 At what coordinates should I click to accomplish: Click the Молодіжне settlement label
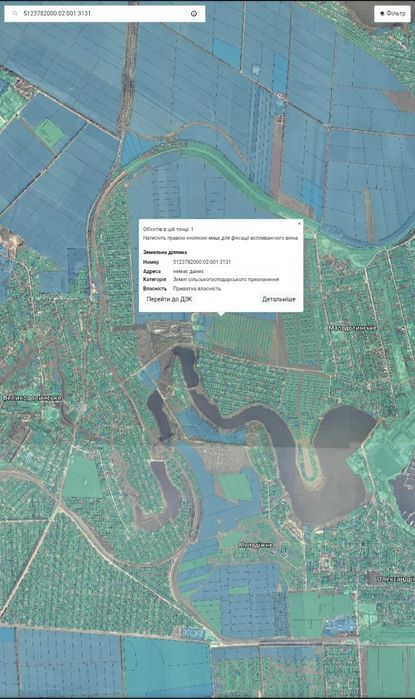(255, 545)
